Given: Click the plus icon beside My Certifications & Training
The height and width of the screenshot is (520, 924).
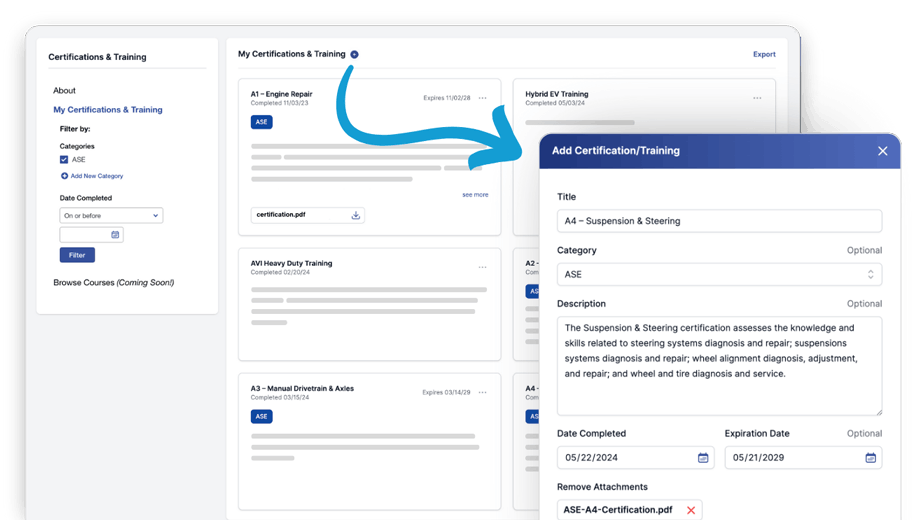Looking at the screenshot, I should pos(355,54).
